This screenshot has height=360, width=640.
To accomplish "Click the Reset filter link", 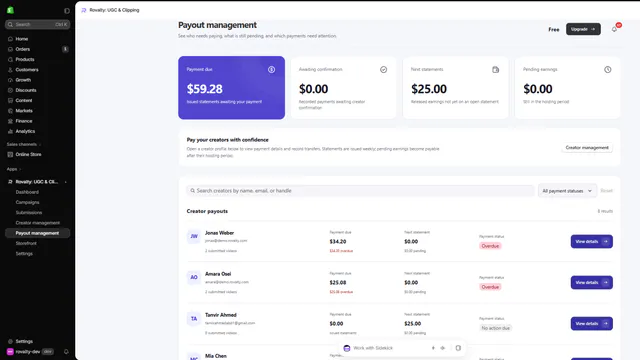I will 607,191.
